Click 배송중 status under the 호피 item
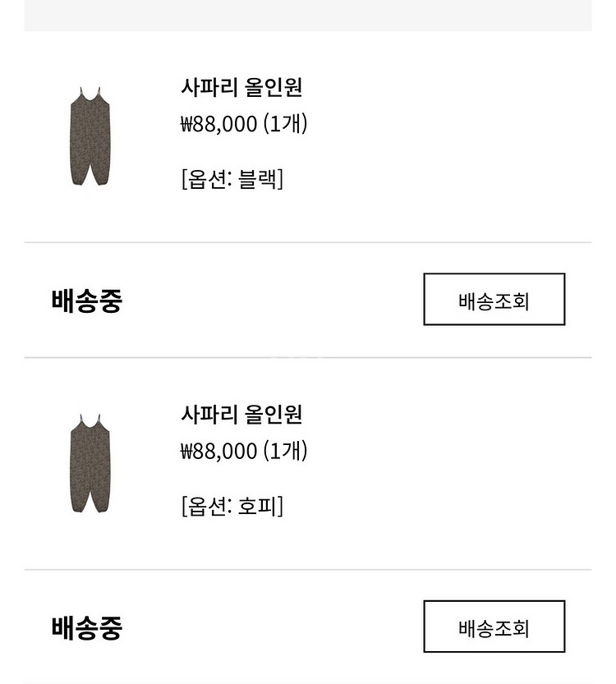This screenshot has width=616, height=684. 86,628
